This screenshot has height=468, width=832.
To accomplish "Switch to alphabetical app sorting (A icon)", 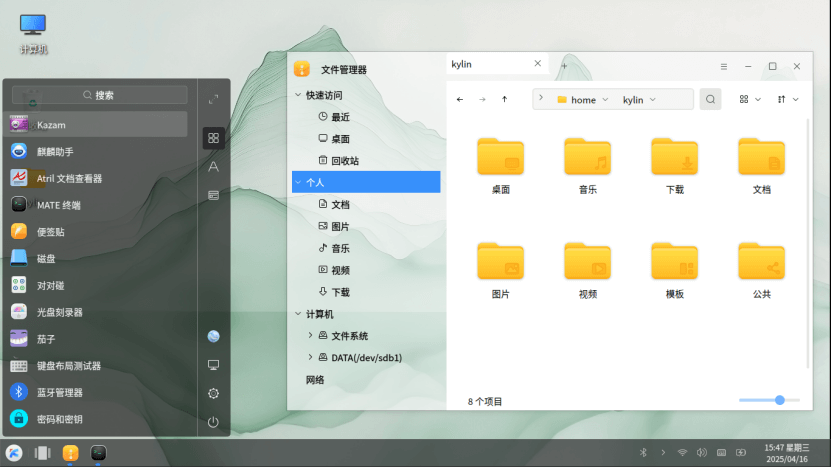I will [x=213, y=166].
